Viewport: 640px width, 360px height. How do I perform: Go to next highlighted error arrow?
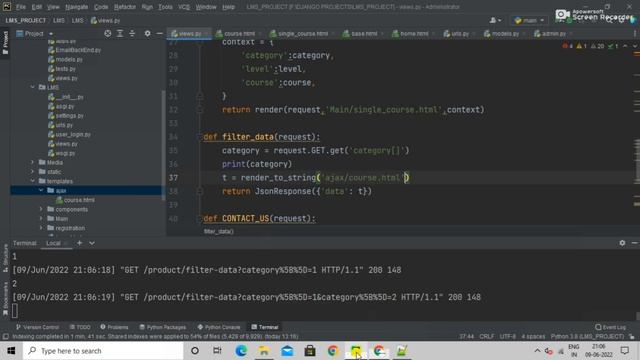pyautogui.click(x=635, y=46)
